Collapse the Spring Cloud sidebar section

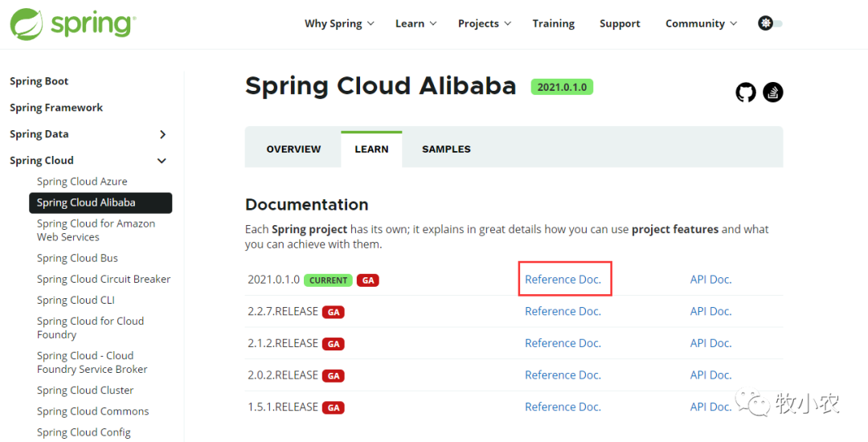(162, 161)
